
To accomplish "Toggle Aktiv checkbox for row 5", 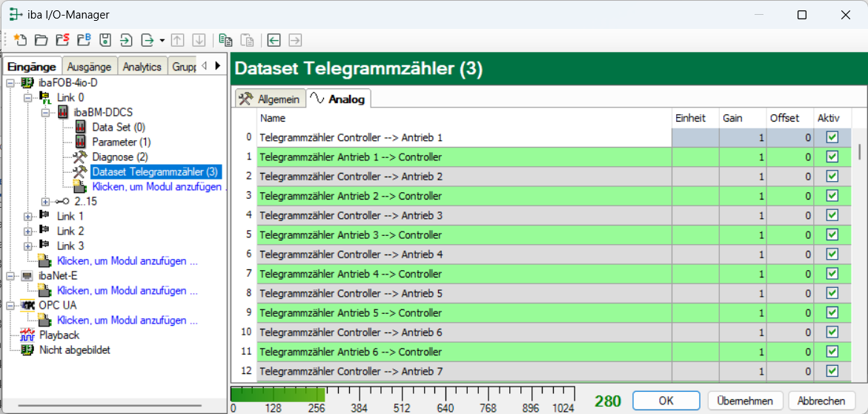I will [832, 234].
